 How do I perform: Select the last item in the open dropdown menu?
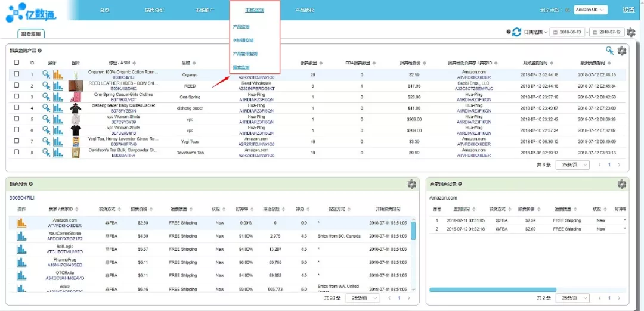(241, 67)
